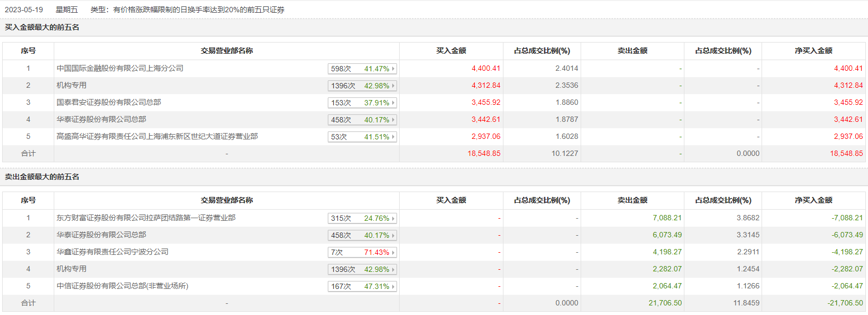Screen dimensions: 868x315
Task: Open 中国国际金融股份有限公司上海分公司 broker link
Action: click(120, 68)
